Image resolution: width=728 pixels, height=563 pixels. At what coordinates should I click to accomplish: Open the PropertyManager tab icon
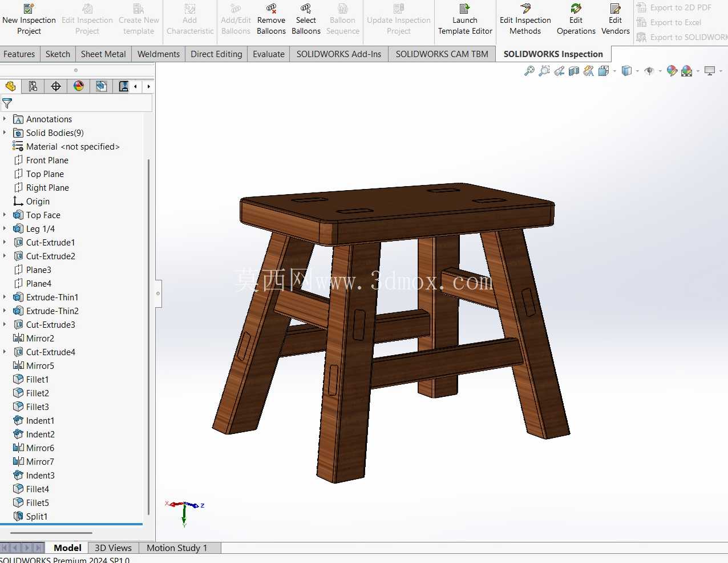click(x=33, y=86)
